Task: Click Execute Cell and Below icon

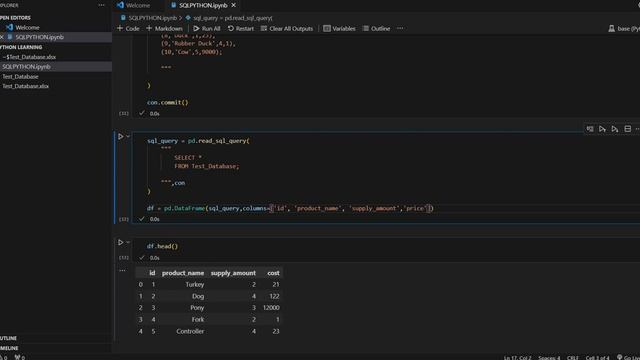Action: pyautogui.click(x=615, y=129)
